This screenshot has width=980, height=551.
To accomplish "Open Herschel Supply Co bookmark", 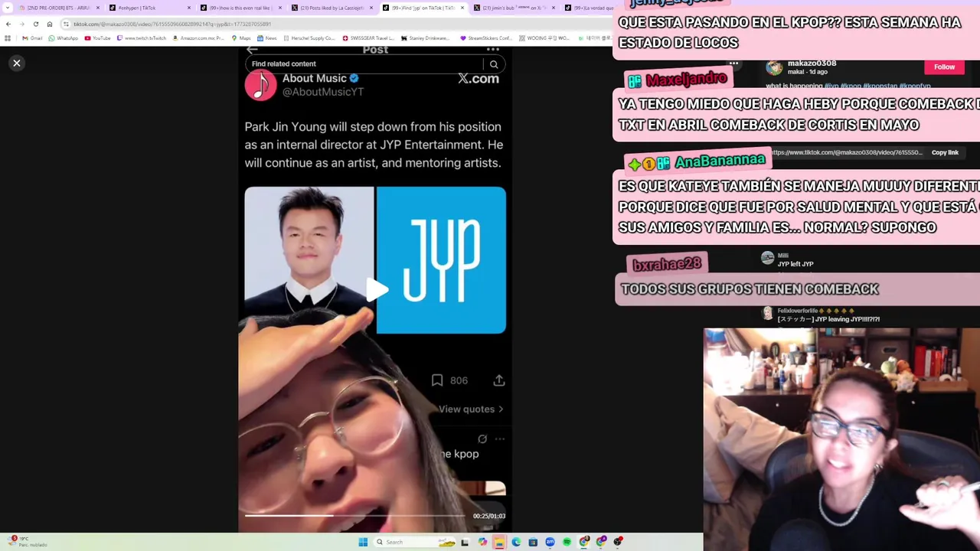I will pyautogui.click(x=308, y=38).
